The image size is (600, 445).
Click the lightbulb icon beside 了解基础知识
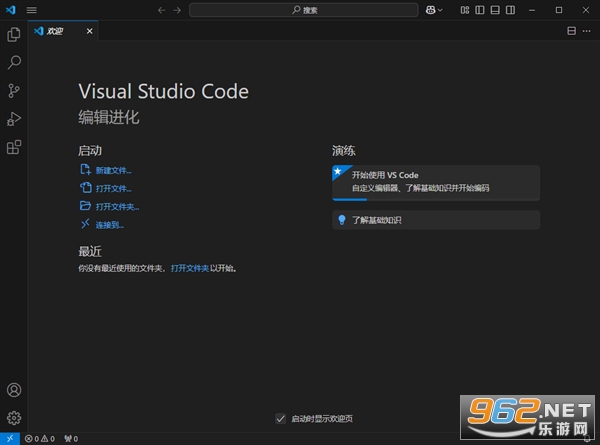click(342, 220)
